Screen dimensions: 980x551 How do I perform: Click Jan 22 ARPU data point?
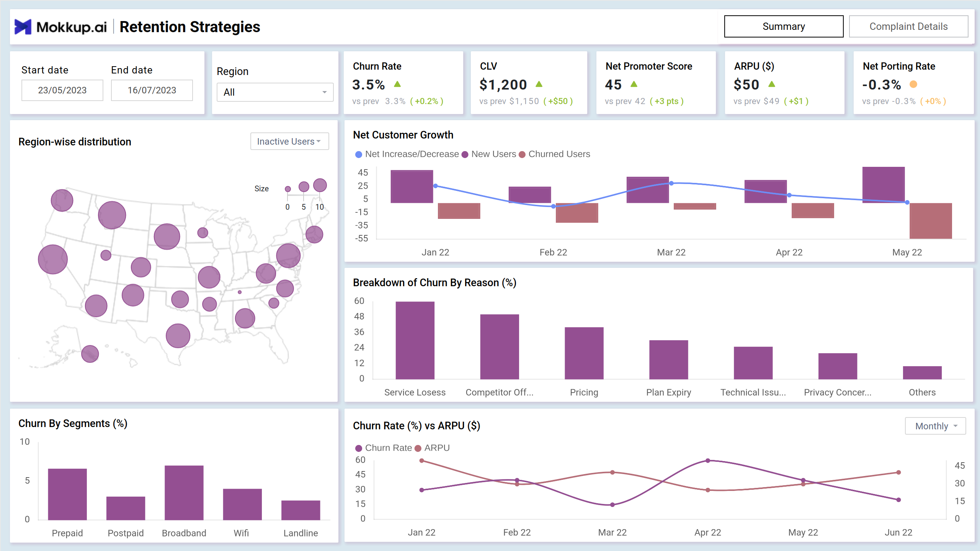click(x=421, y=461)
